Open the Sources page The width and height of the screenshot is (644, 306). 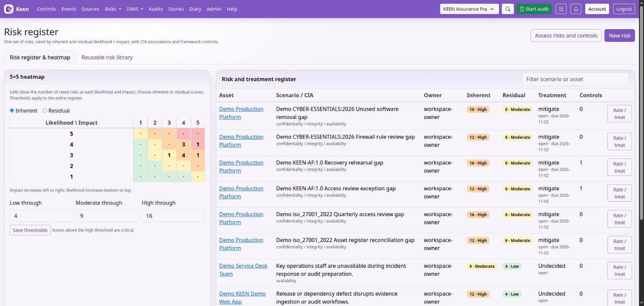(90, 9)
